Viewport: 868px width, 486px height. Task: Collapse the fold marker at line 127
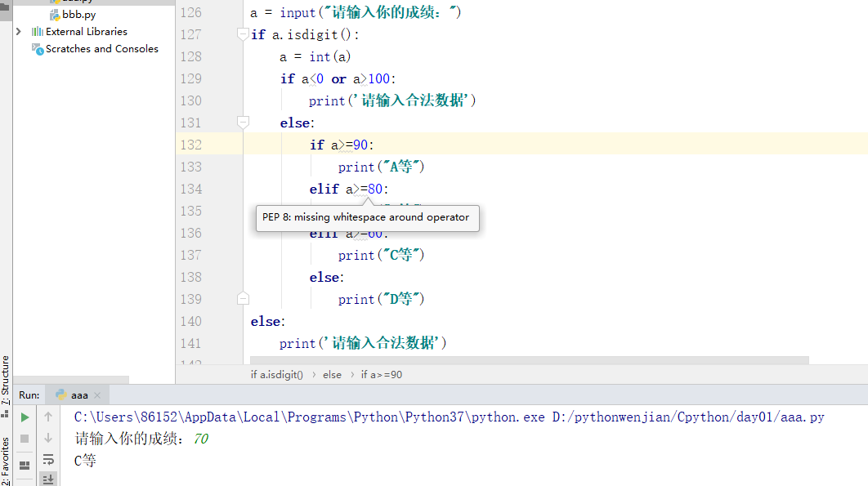(243, 34)
